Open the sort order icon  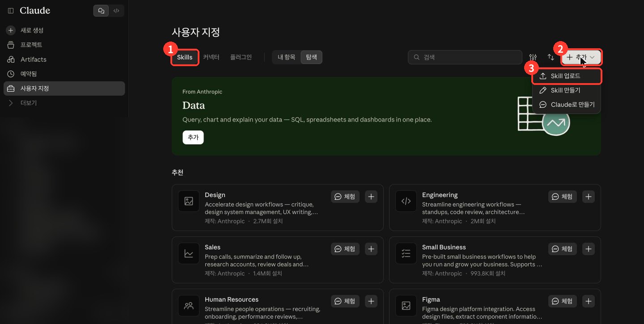(551, 57)
